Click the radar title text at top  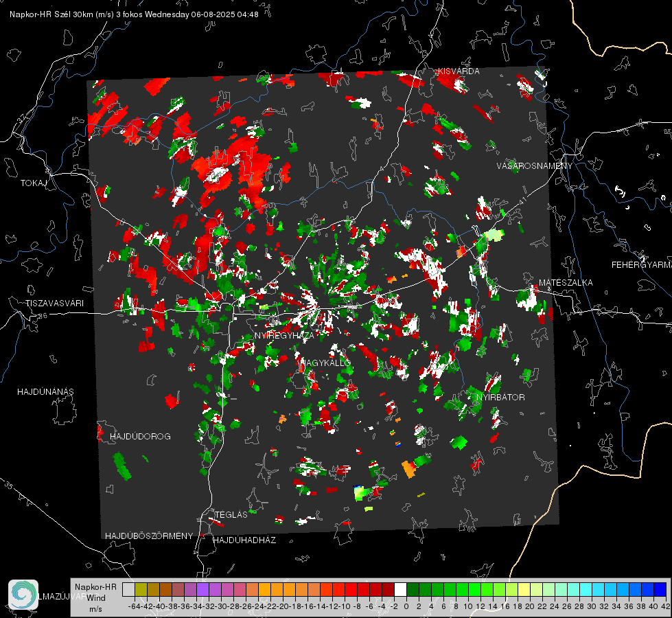pyautogui.click(x=134, y=14)
